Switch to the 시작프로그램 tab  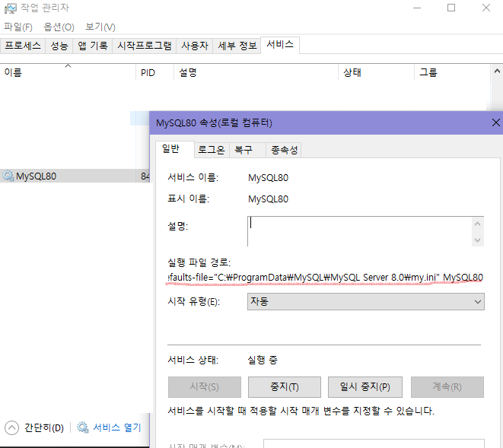pyautogui.click(x=145, y=46)
